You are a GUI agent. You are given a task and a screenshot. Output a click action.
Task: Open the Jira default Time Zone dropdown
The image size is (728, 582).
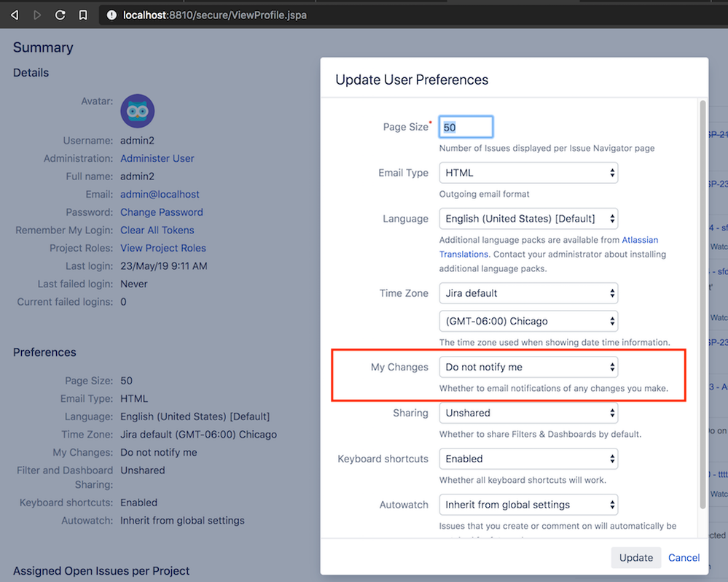pyautogui.click(x=528, y=293)
